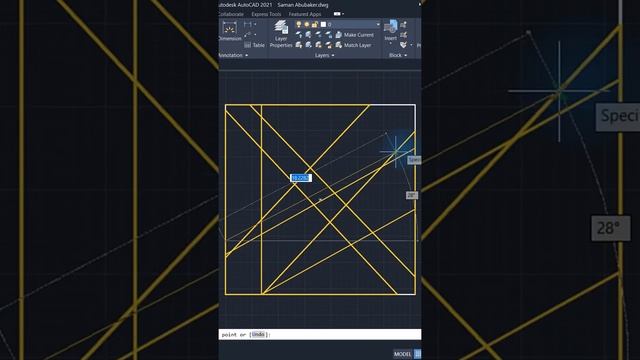Insert a Table from the Annotation panel
Image resolution: width=640 pixels, height=360 pixels.
pyautogui.click(x=254, y=45)
